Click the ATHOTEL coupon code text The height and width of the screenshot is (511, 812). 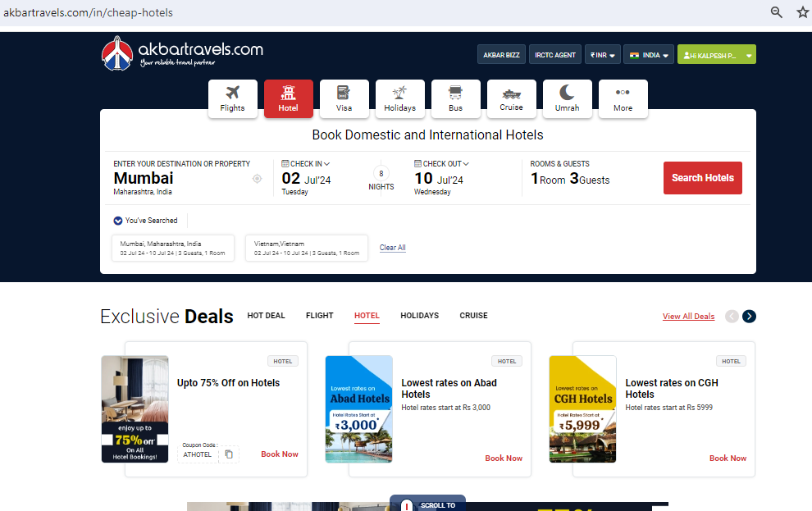tap(198, 454)
